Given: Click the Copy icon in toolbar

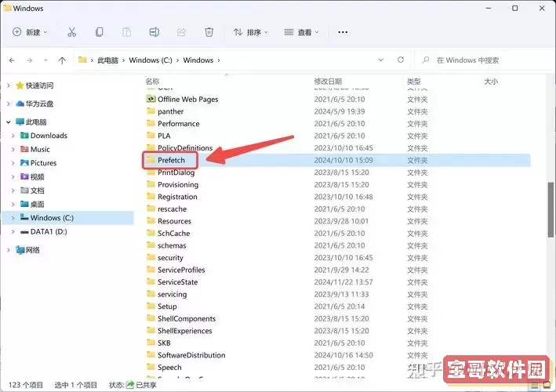Looking at the screenshot, I should (99, 32).
